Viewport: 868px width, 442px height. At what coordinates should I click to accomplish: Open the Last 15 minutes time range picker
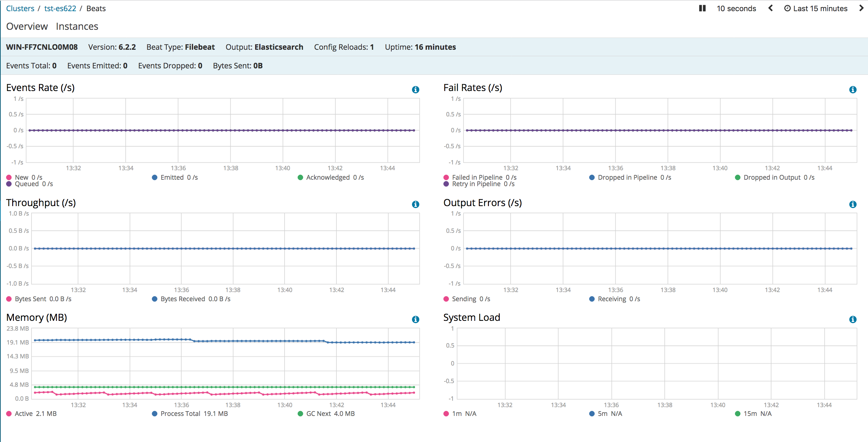pos(821,8)
